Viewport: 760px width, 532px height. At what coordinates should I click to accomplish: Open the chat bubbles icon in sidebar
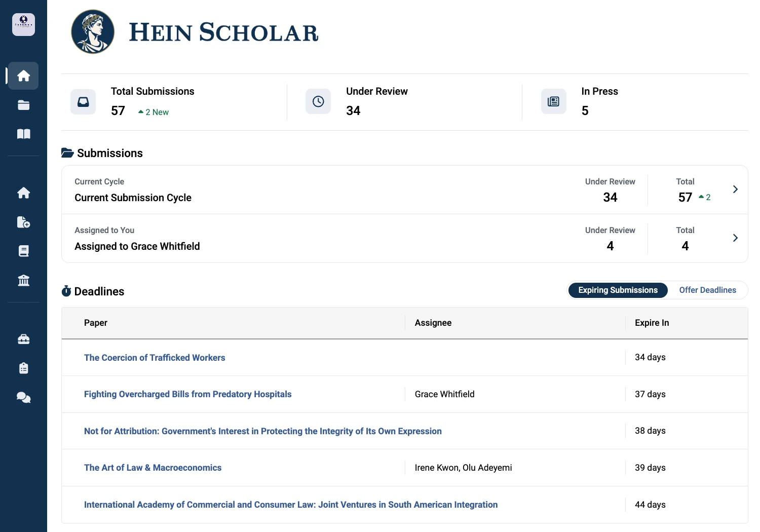point(23,398)
